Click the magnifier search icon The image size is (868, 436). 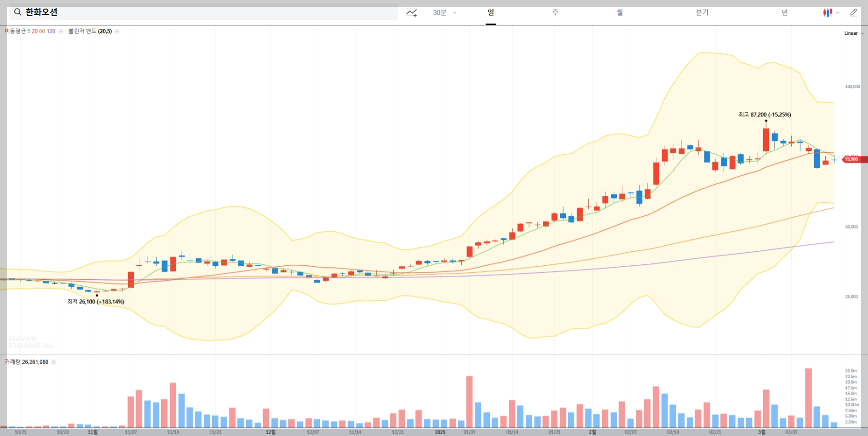tap(17, 12)
